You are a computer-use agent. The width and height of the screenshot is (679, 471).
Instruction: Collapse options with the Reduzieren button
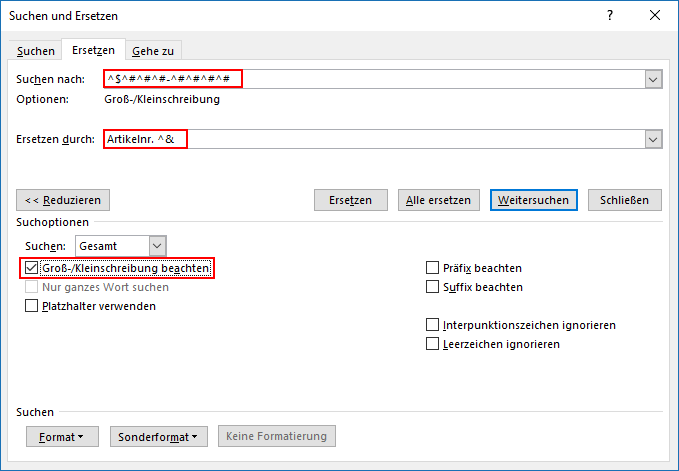(x=63, y=200)
